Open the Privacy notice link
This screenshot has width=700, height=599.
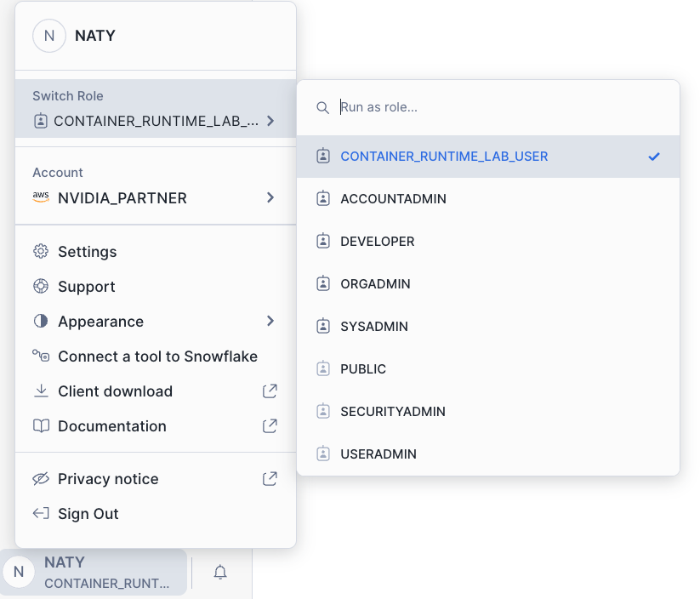pos(156,479)
